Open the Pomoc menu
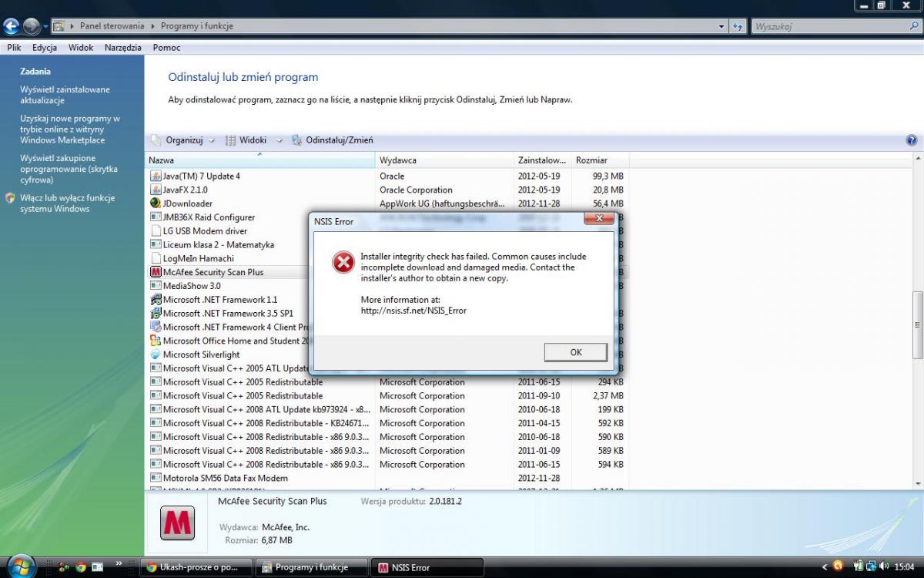 (x=166, y=48)
